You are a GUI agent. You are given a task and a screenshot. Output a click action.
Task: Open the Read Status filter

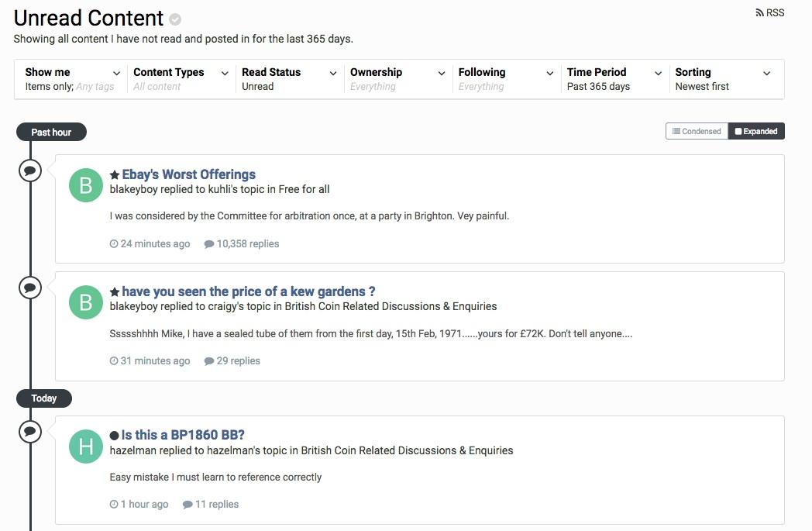(x=290, y=79)
